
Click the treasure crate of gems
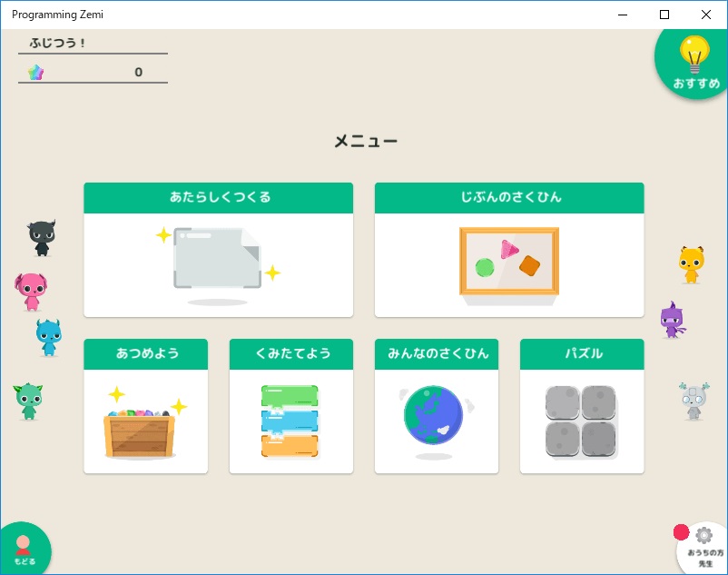(x=146, y=422)
